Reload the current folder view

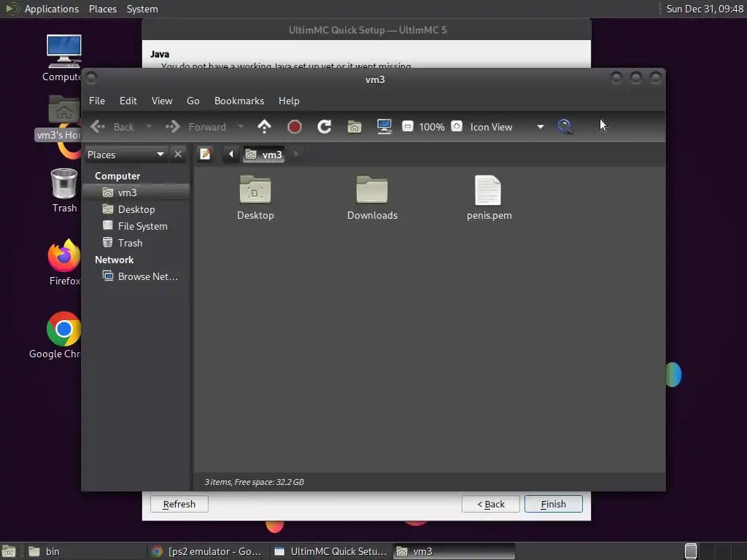[x=325, y=127]
